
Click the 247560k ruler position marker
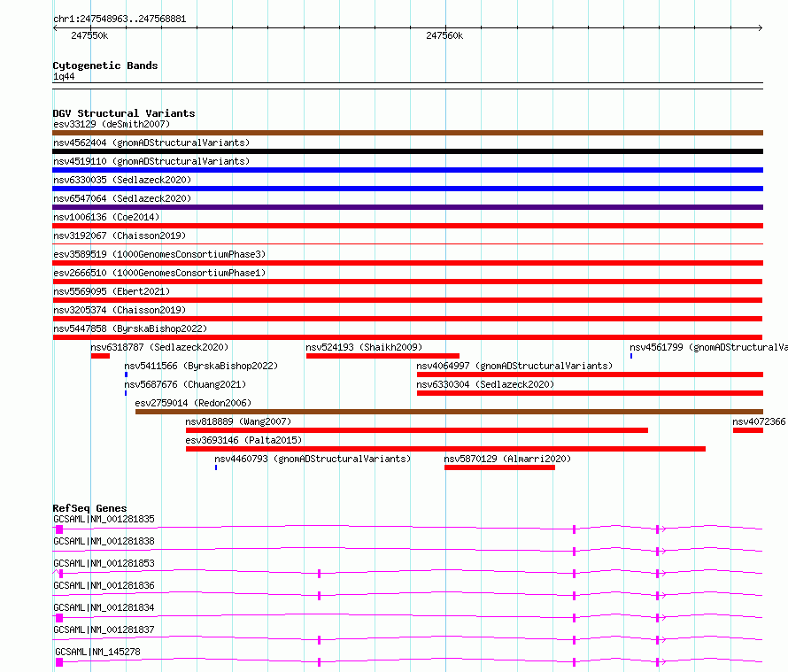pyautogui.click(x=444, y=35)
